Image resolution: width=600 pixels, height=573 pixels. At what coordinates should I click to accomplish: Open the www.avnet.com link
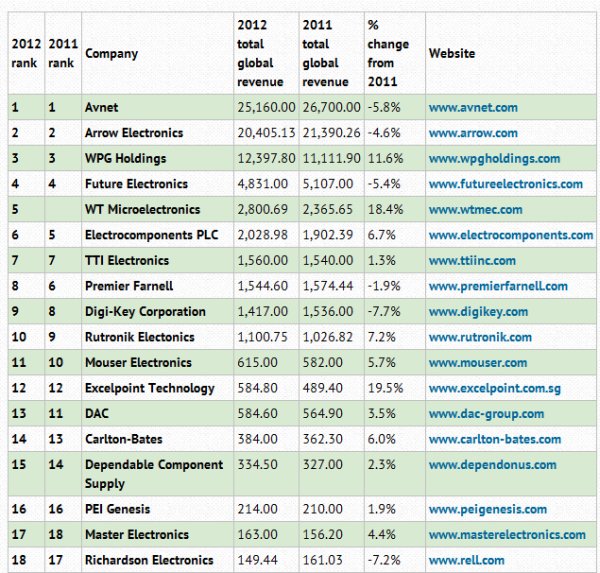click(x=473, y=108)
